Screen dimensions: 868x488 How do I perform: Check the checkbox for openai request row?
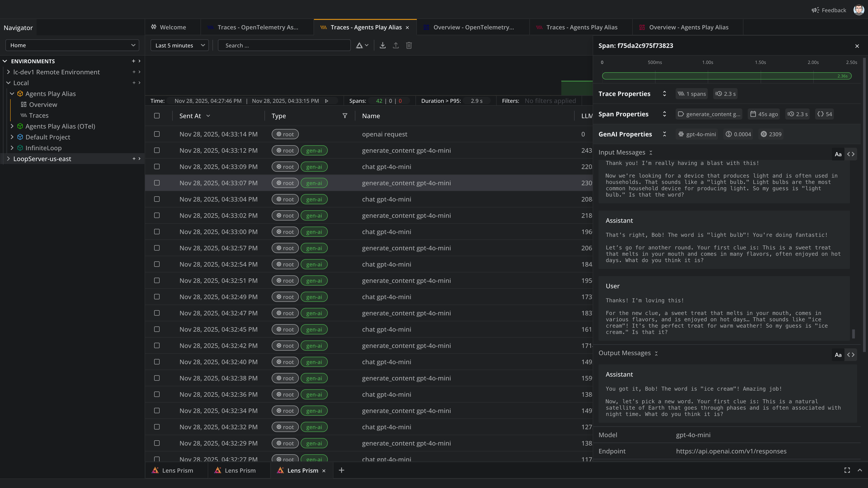pos(157,134)
